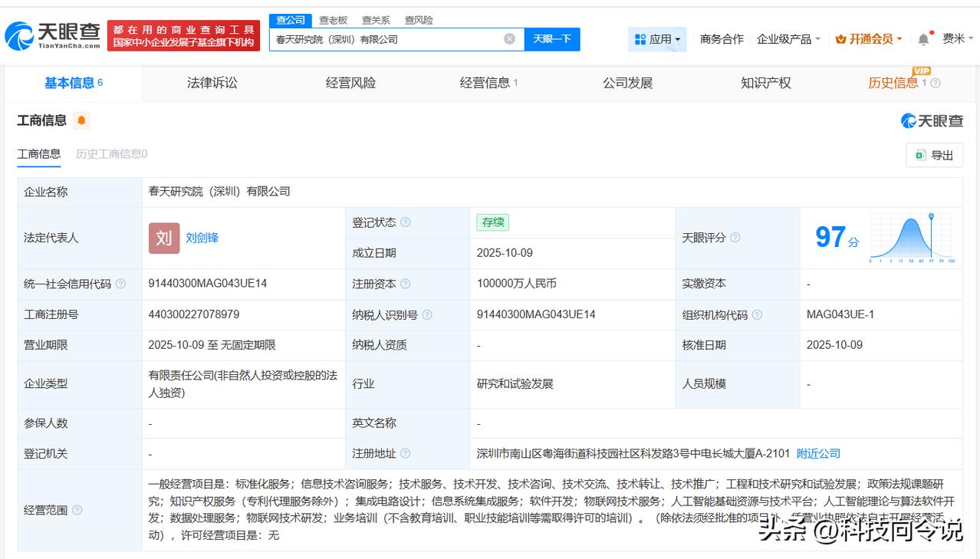980x559 pixels.
Task: Click help icon next to 统一社会信用代码
Action: click(120, 284)
